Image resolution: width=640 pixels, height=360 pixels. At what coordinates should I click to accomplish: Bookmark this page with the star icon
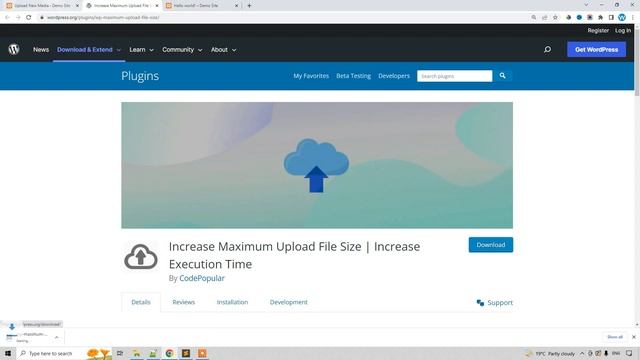point(555,18)
